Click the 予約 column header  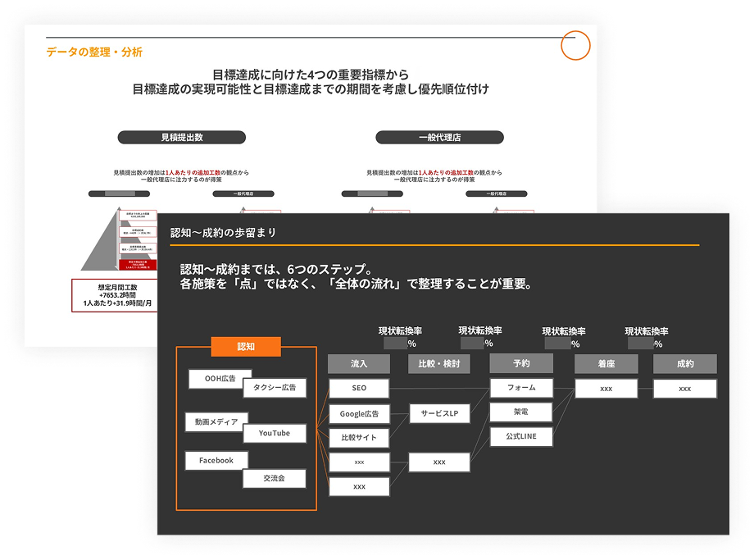click(521, 363)
